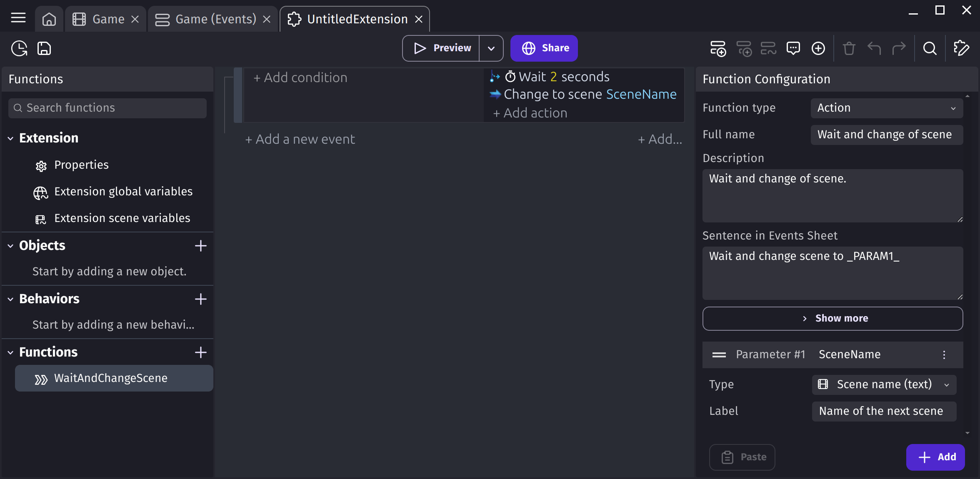Viewport: 980px width, 479px height.
Task: Click the Add... link on the right
Action: [660, 139]
